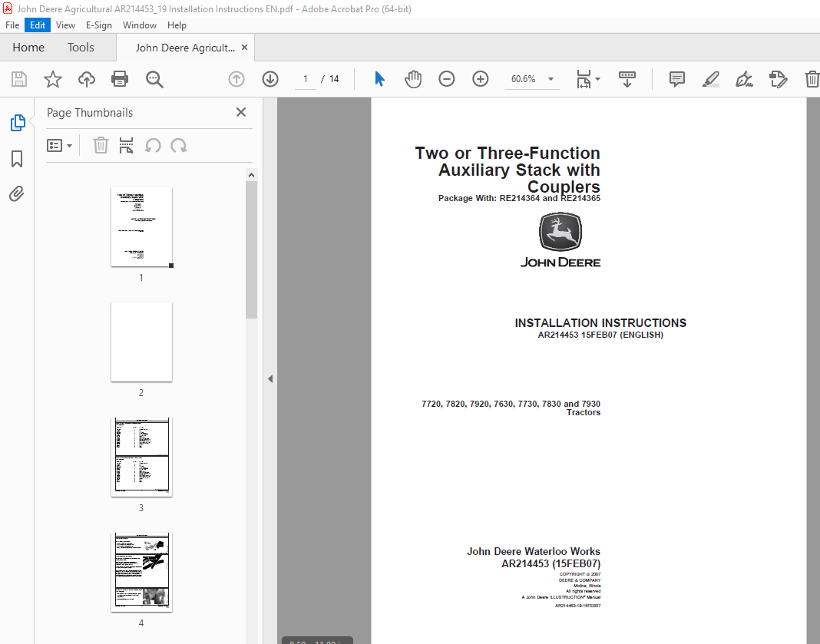Click the upload to cloud icon
Image resolution: width=820 pixels, height=644 pixels.
pyautogui.click(x=87, y=79)
